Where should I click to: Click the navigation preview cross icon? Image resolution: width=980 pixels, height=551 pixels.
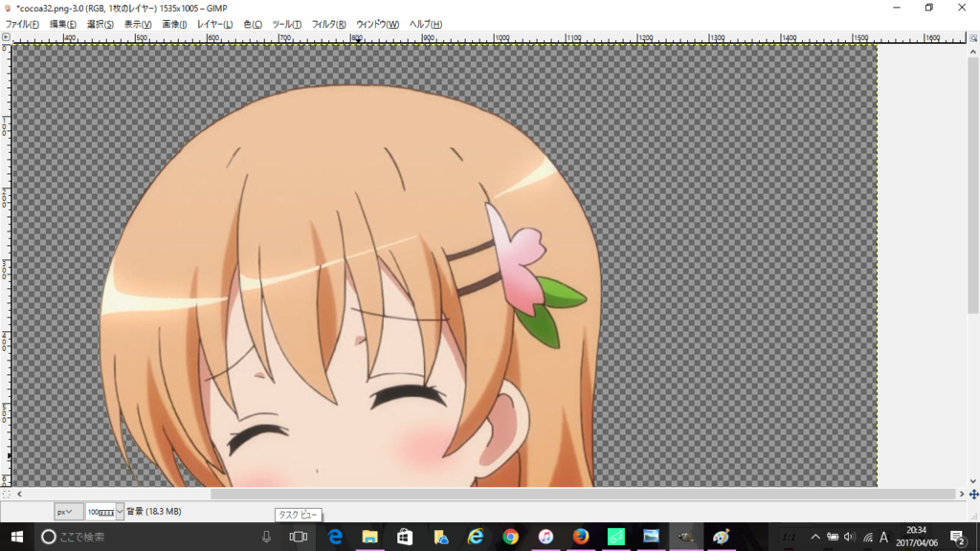pos(973,495)
